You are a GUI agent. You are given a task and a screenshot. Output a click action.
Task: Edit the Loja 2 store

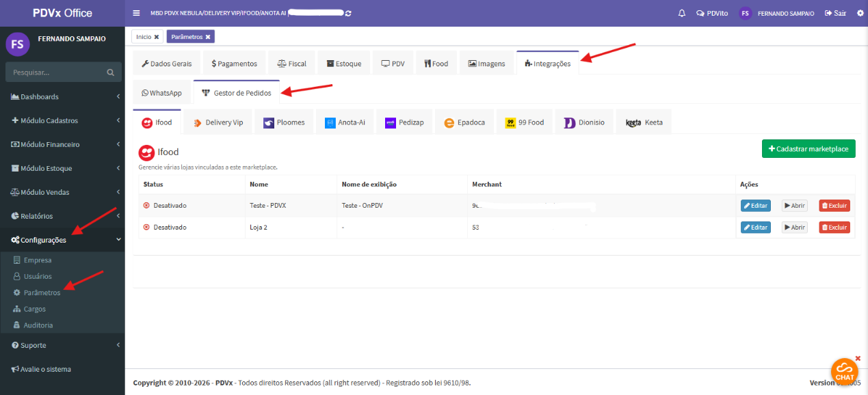pyautogui.click(x=756, y=228)
